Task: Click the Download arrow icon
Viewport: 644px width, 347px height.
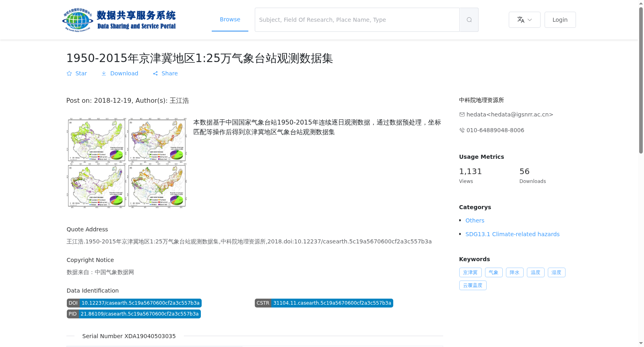Action: click(x=104, y=73)
